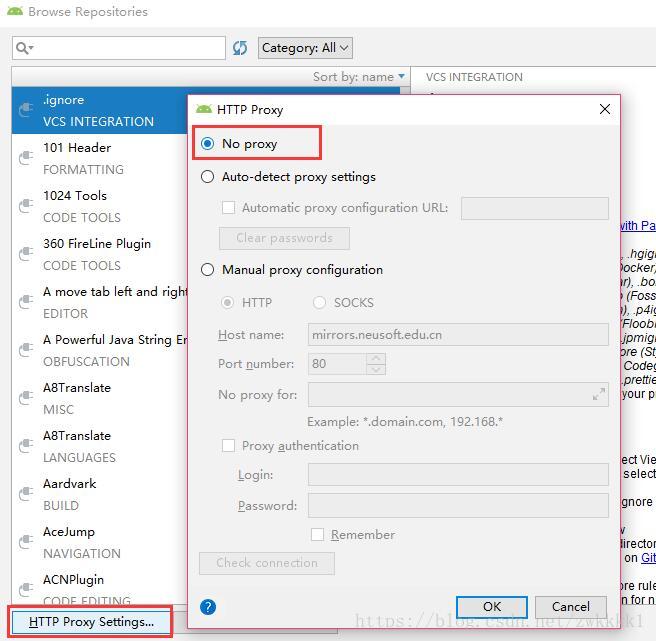
Task: Tick the Remember password checkbox
Action: pos(318,534)
